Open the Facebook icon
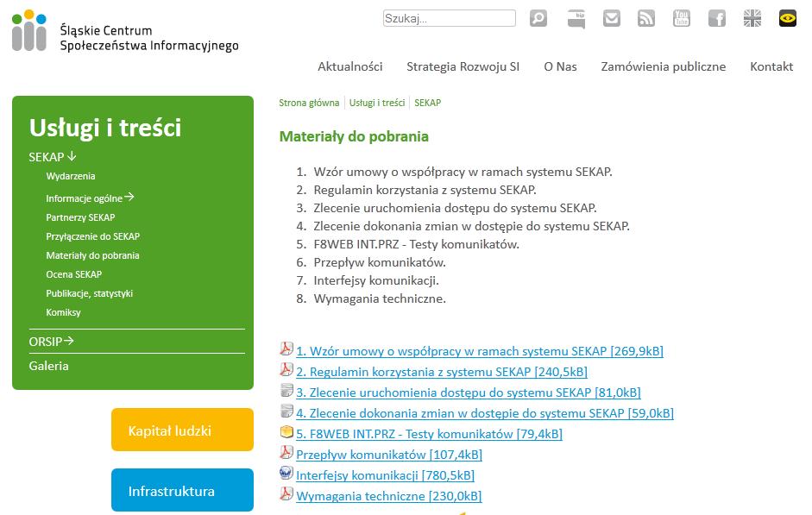This screenshot has width=812, height=515. (717, 18)
